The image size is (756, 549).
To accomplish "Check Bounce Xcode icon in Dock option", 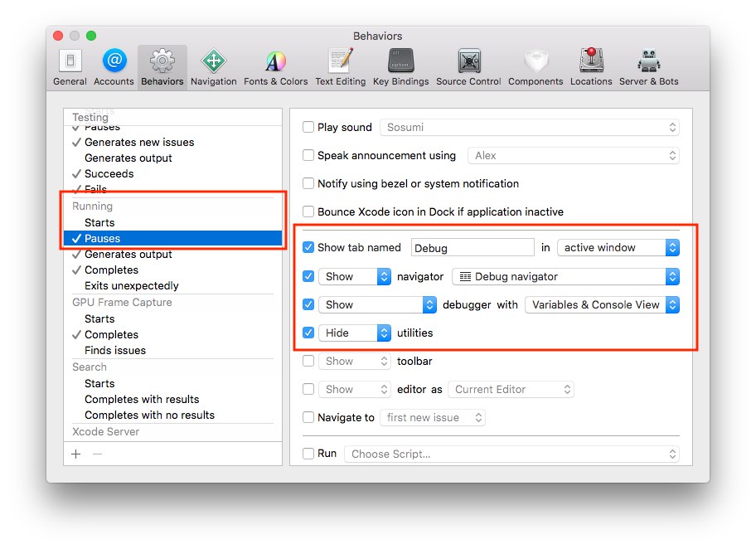I will [308, 211].
